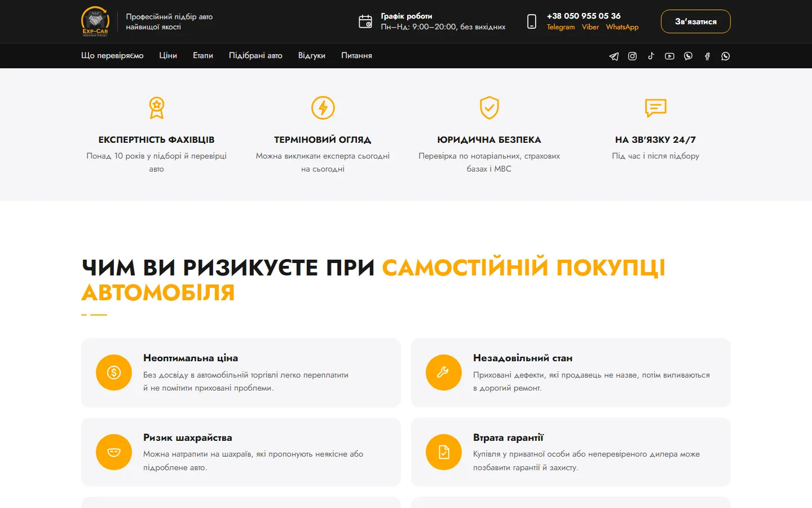Click the lightning bolt icon above Терміновий огляд
Screen dimensions: 812x508
[x=323, y=108]
